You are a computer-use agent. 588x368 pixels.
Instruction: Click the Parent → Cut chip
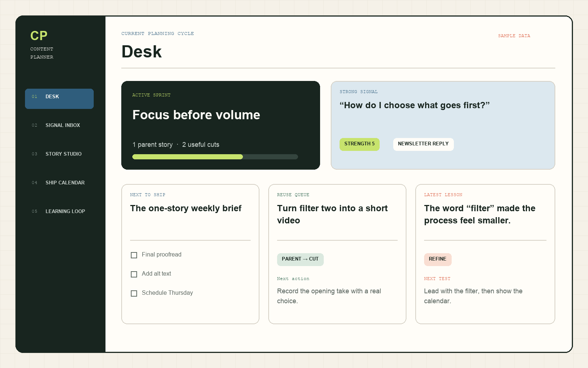click(x=300, y=259)
